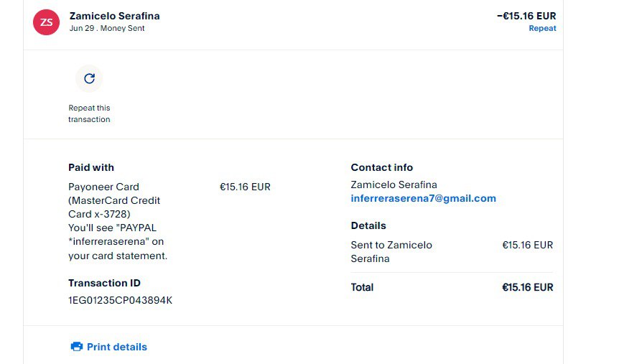Click the "Contact info" heading
The width and height of the screenshot is (642, 364).
(381, 167)
